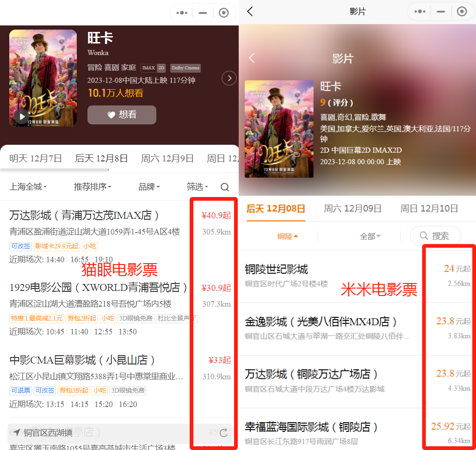Viewport: 476px width, 450px height.
Task: Select the 后天 12月8日 date tab in Maoyan
Action: (101, 158)
